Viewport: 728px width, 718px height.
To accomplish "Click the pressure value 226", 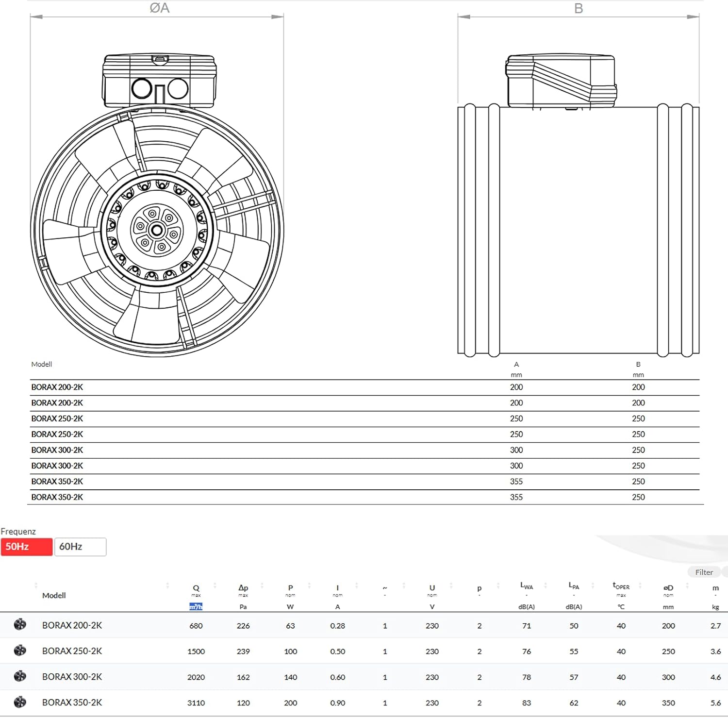I will coord(243,626).
